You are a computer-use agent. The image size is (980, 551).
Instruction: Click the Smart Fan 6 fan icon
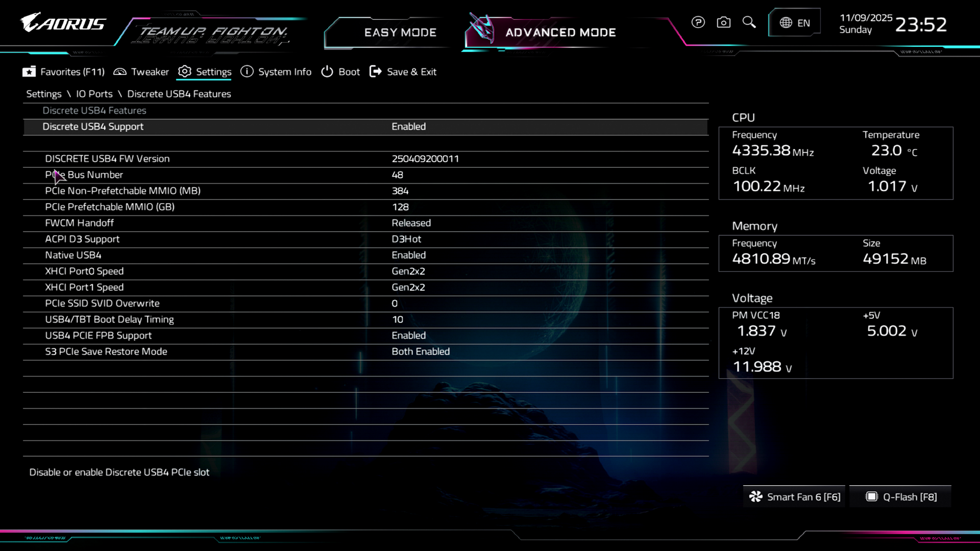(755, 497)
